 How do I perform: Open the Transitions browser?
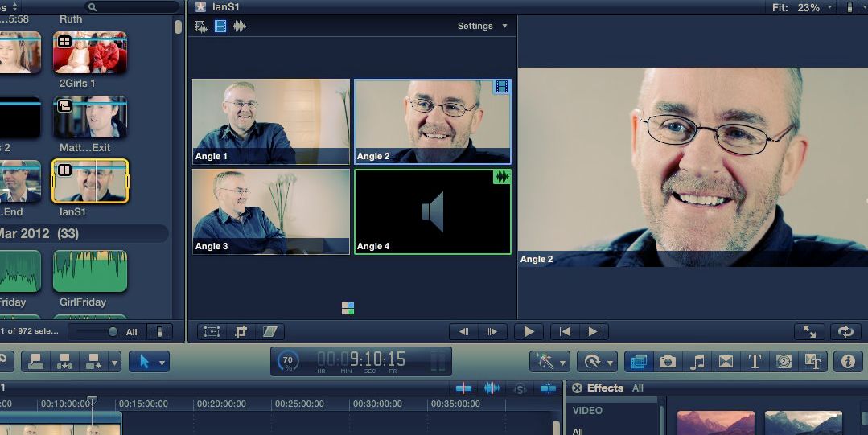pos(725,362)
